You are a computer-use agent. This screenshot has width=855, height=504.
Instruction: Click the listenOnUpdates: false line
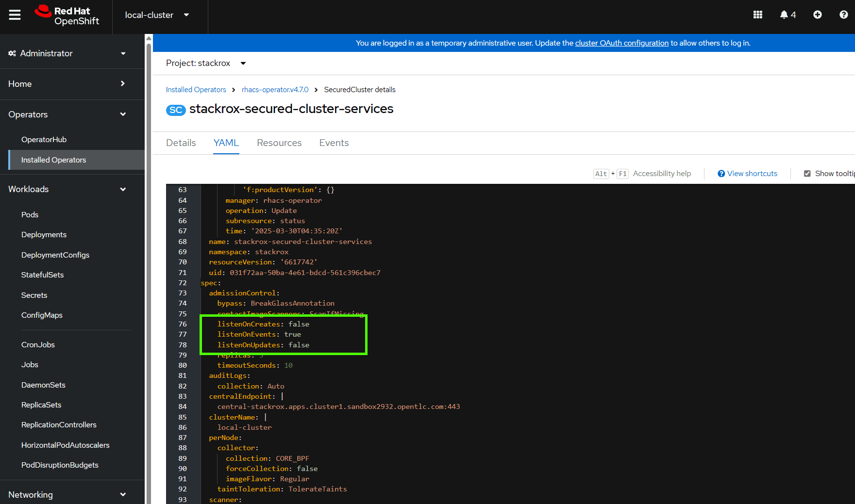pos(263,345)
